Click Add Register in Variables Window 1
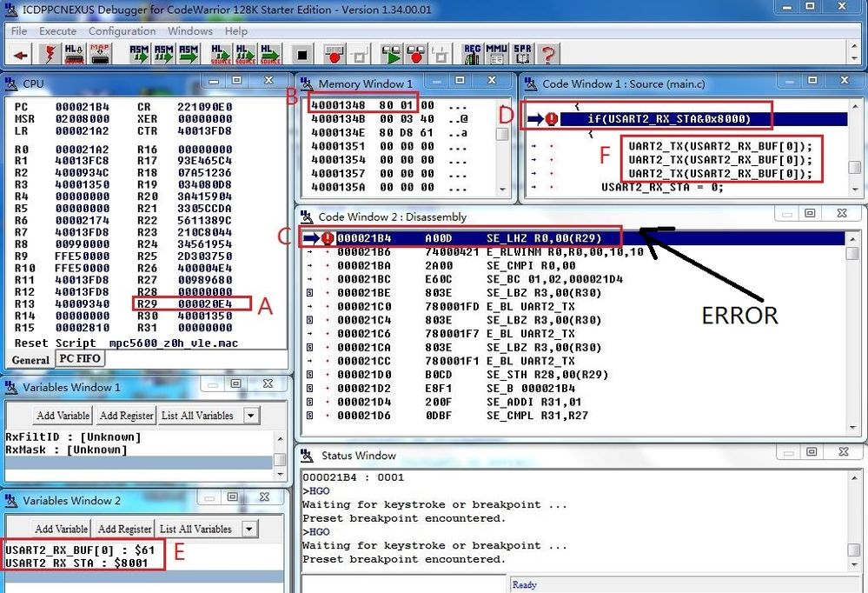868x593 pixels. pos(126,415)
